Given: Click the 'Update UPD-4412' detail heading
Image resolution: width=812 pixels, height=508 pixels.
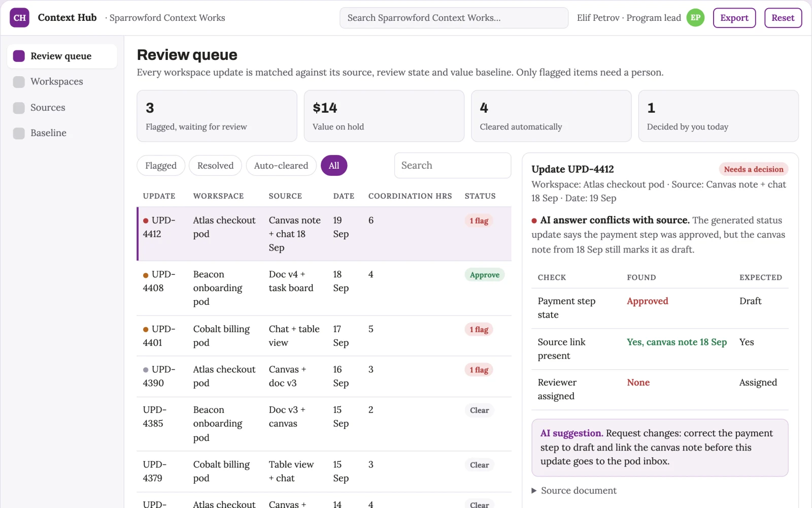Looking at the screenshot, I should 572,169.
